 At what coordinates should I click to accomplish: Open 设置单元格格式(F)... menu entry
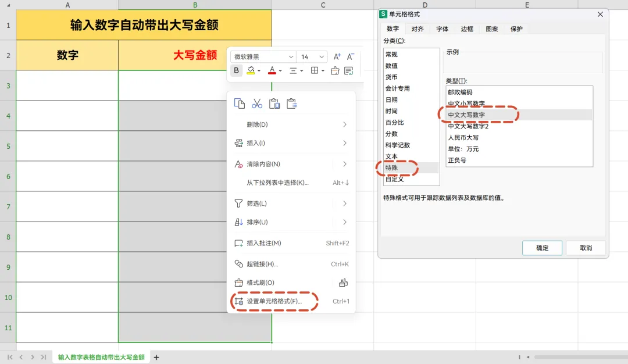[x=291, y=301]
